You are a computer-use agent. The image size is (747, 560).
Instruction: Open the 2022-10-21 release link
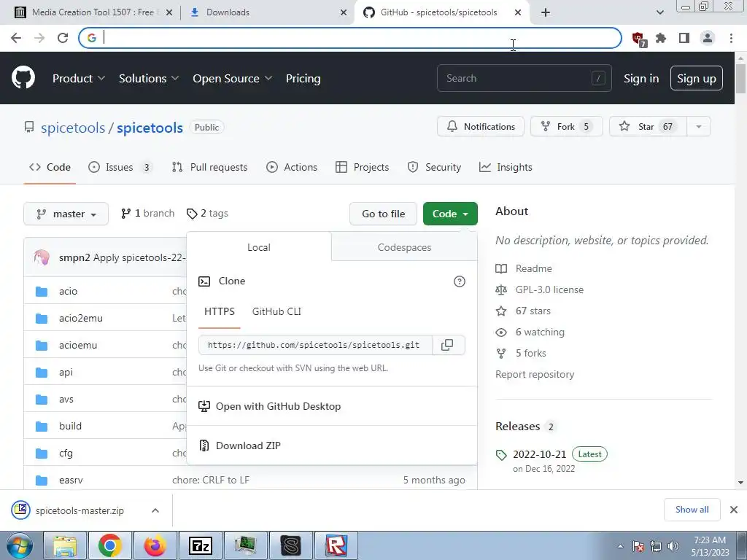[x=540, y=454]
